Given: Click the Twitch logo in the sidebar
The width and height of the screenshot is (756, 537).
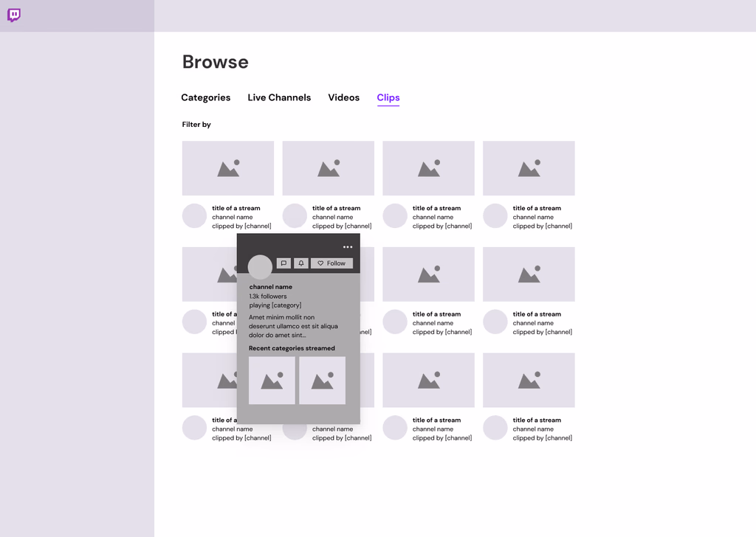Looking at the screenshot, I should pyautogui.click(x=14, y=15).
